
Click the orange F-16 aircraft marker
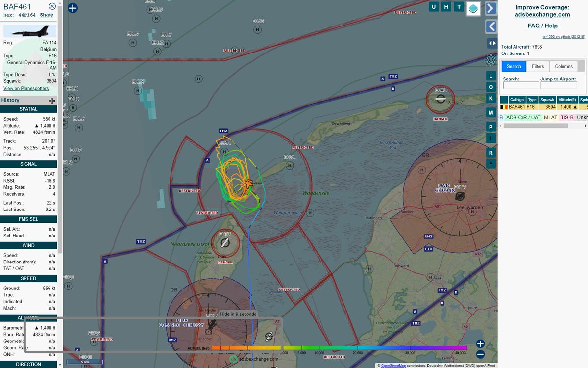[x=249, y=185]
